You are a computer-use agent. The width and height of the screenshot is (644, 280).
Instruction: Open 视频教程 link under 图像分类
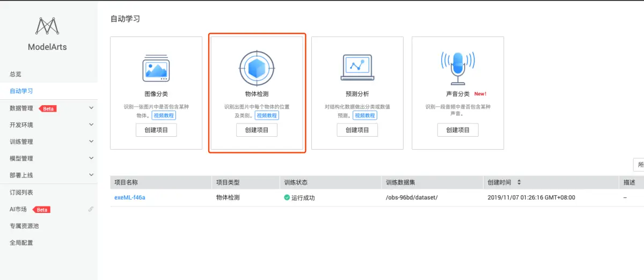click(x=164, y=115)
